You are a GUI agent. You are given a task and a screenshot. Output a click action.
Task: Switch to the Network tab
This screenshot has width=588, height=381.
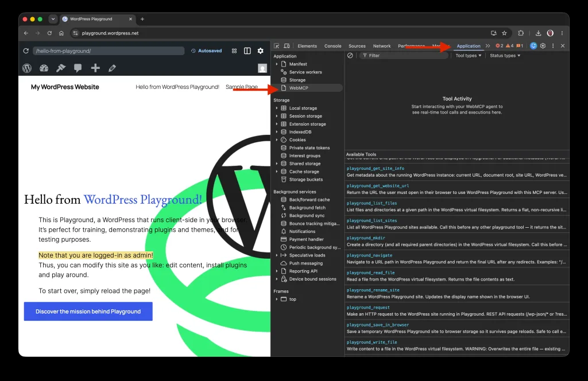382,46
